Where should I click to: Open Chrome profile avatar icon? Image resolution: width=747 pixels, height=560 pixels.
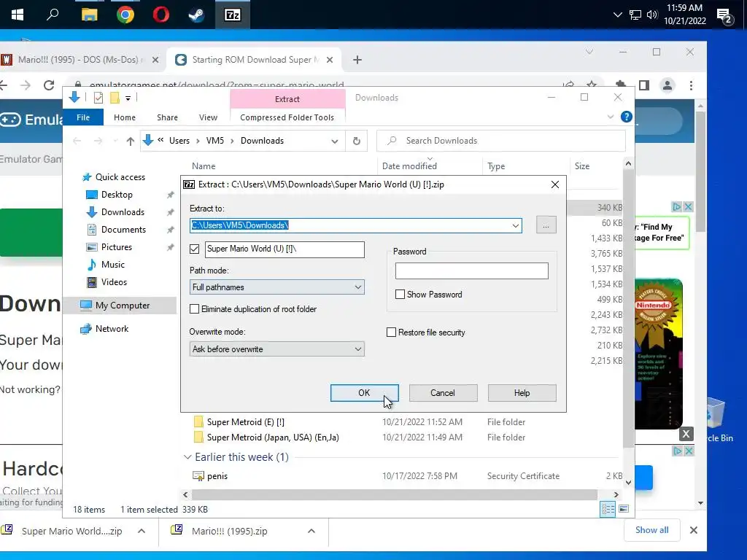[667, 85]
